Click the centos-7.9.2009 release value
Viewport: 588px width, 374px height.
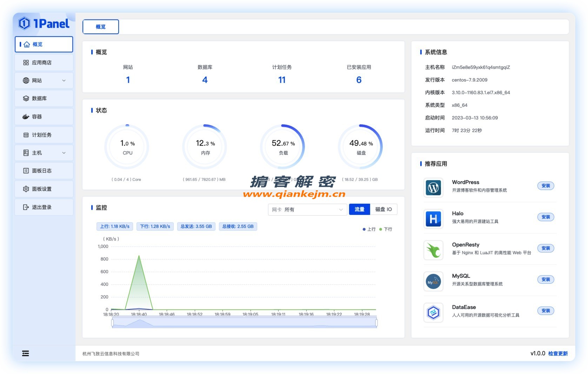coord(469,80)
